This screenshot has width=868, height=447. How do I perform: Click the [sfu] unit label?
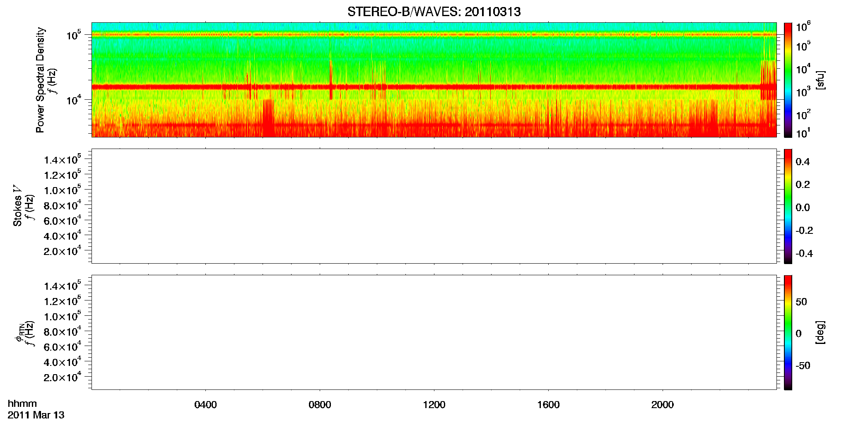pos(820,80)
